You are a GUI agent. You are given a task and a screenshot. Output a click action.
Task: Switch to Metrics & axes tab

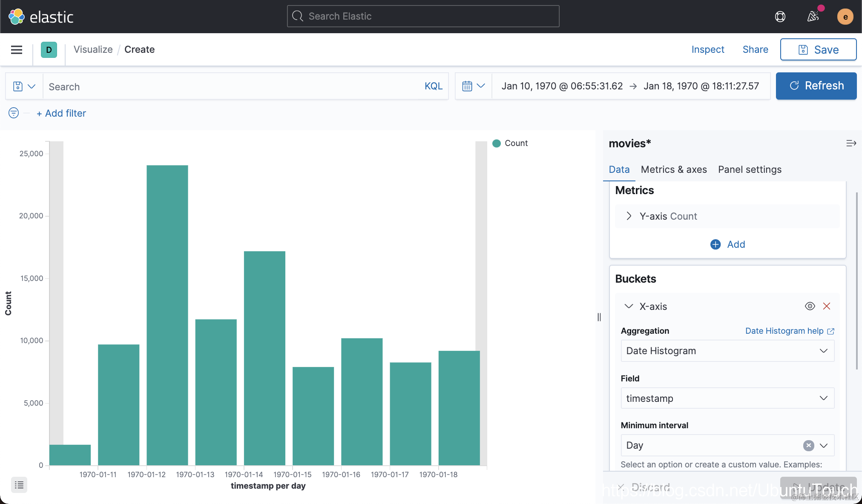coord(673,169)
